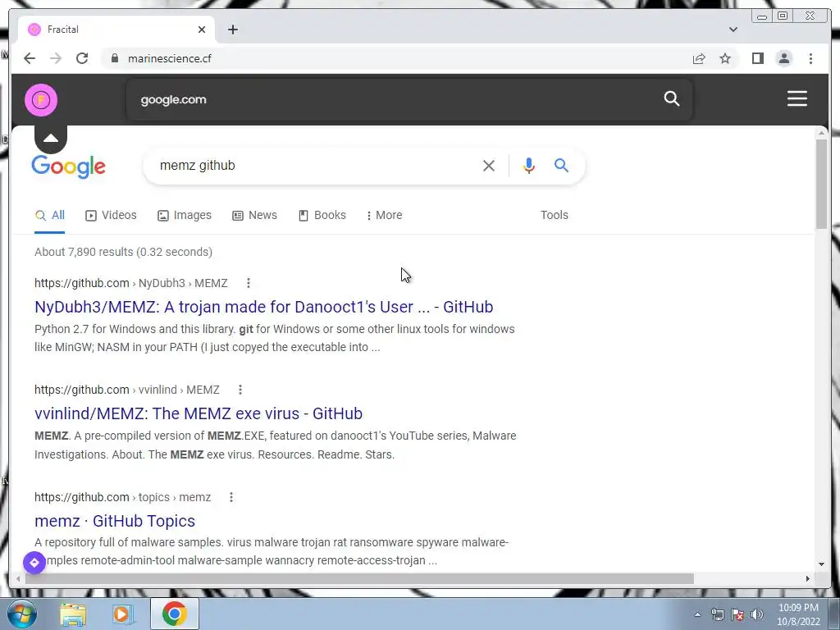
Task: Bookmark this tab with star icon
Action: [x=725, y=58]
